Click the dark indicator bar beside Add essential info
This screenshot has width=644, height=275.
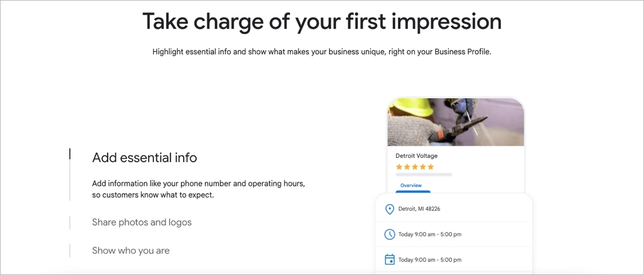(70, 154)
